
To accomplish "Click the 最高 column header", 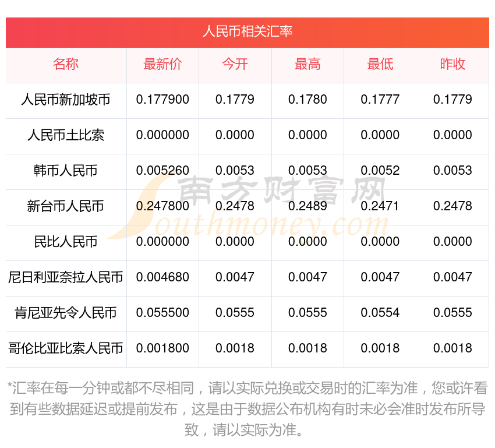I will (307, 64).
